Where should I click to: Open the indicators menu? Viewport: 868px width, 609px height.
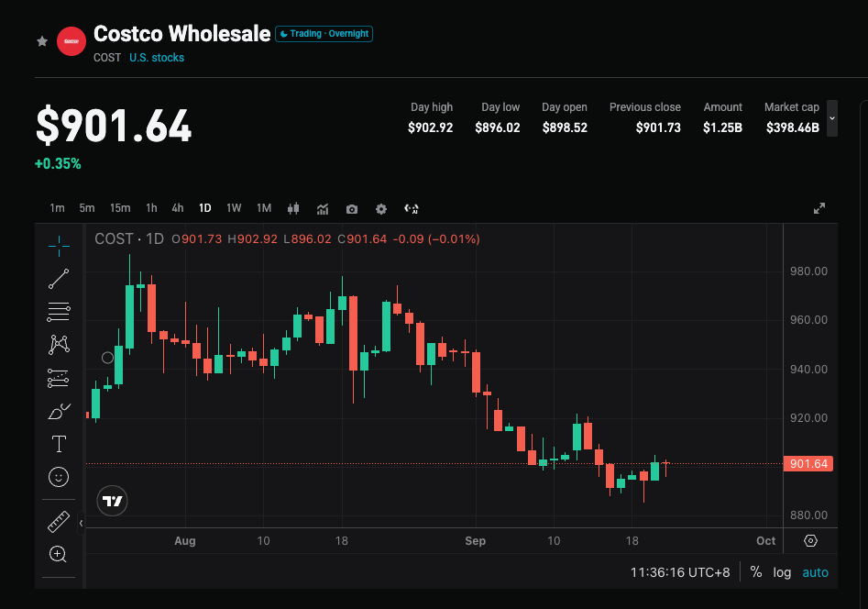pyautogui.click(x=323, y=209)
